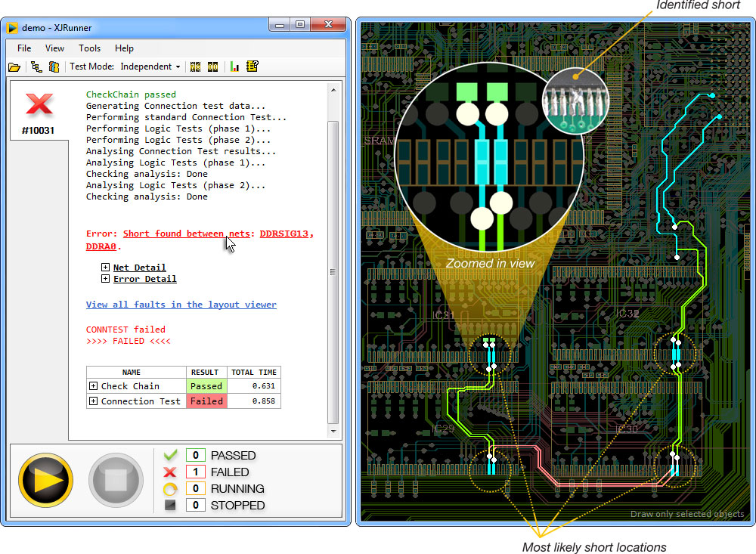Open the Short found between nets link
The height and width of the screenshot is (554, 756).
click(x=187, y=234)
